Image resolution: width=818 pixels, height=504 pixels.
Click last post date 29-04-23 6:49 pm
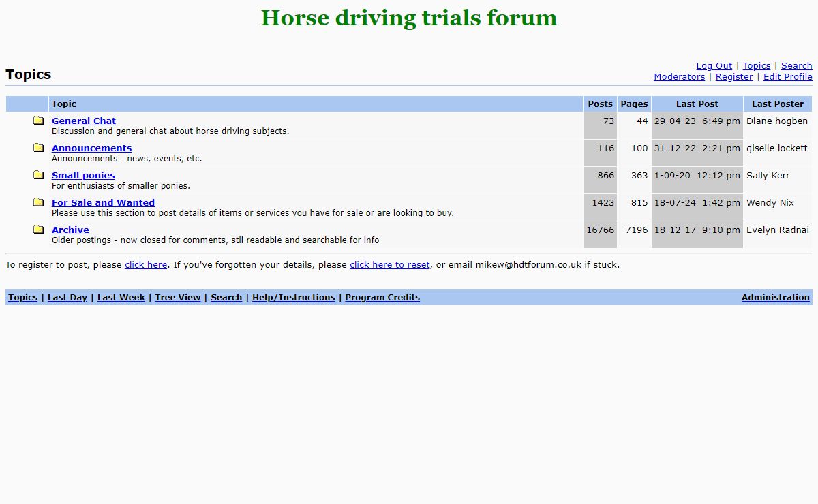click(x=697, y=121)
